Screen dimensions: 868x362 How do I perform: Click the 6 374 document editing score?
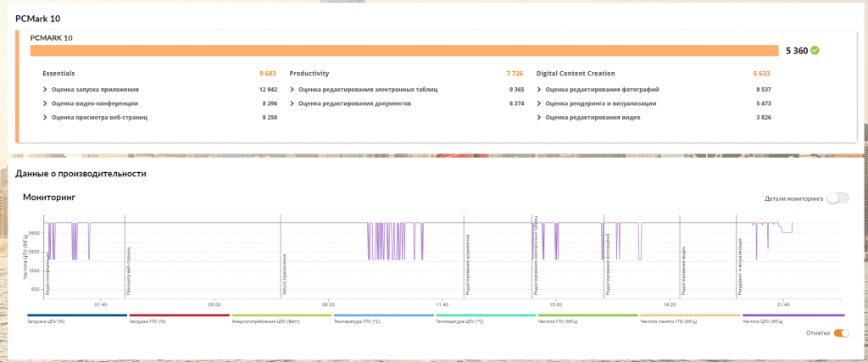(516, 103)
